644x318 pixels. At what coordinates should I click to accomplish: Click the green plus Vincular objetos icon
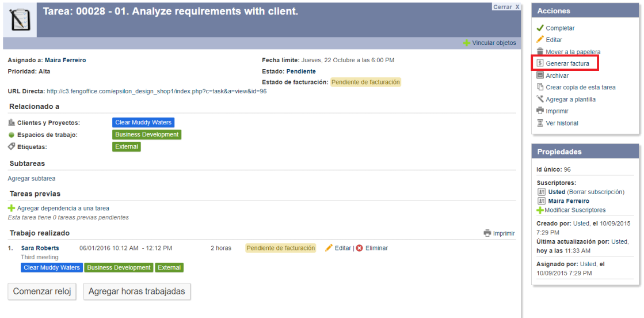[x=467, y=43]
